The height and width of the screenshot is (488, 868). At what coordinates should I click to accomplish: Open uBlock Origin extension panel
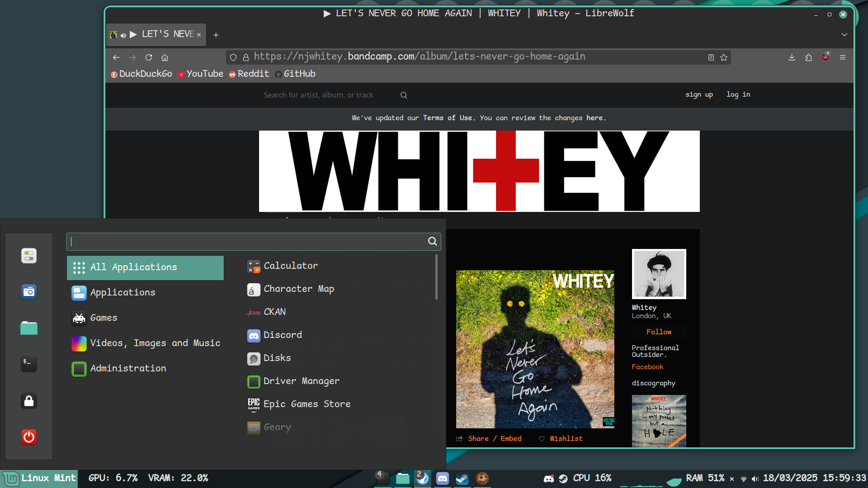[826, 57]
